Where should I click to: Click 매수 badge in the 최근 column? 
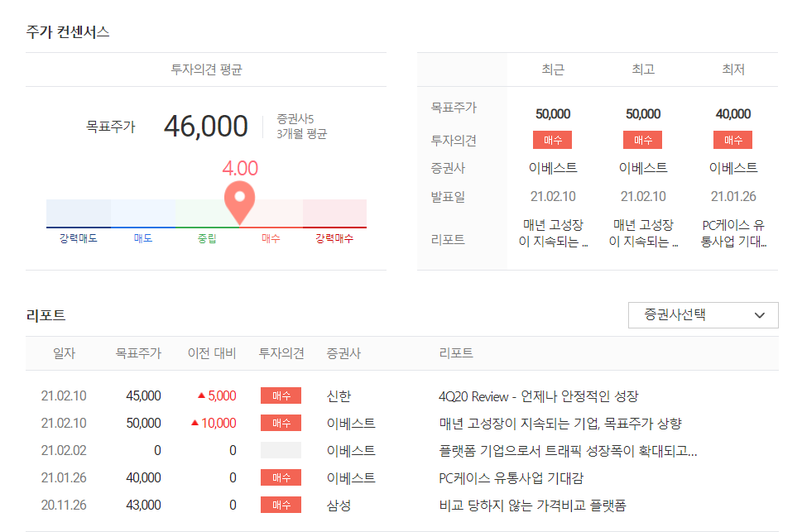(552, 140)
